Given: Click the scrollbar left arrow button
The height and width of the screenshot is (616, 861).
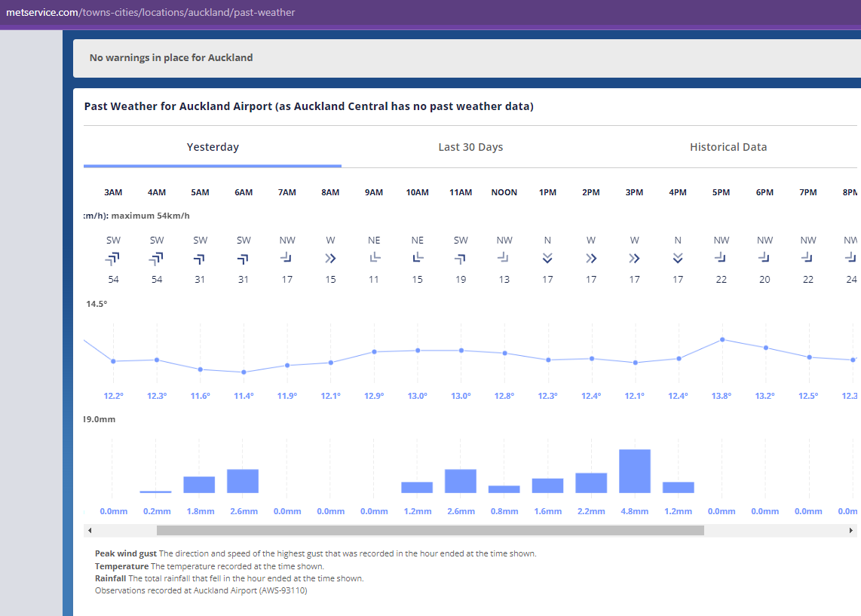Looking at the screenshot, I should (x=90, y=531).
